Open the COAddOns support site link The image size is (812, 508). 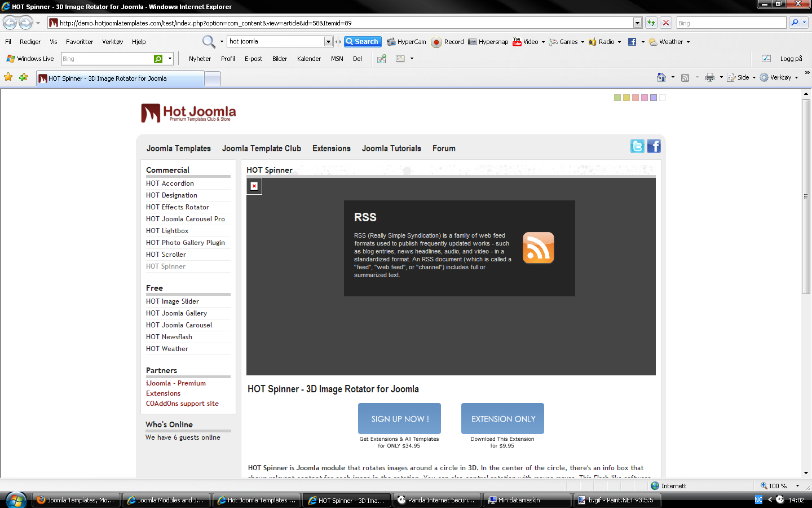(x=182, y=404)
